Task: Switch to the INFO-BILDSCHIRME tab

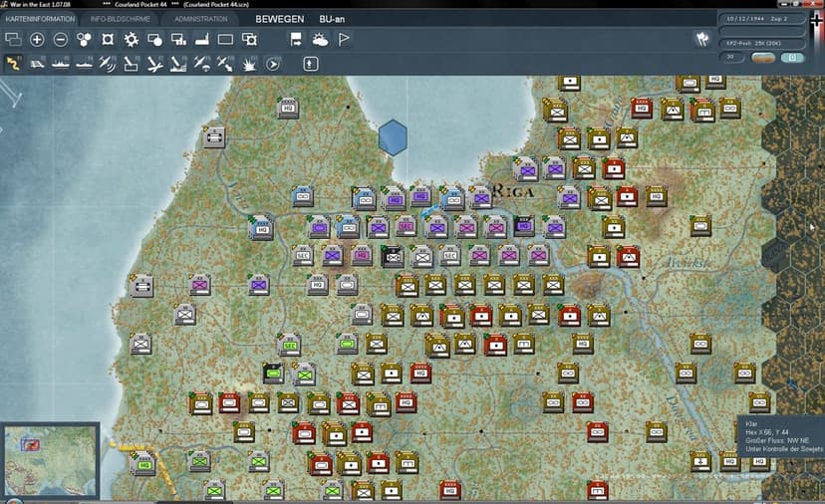Action: click(120, 19)
